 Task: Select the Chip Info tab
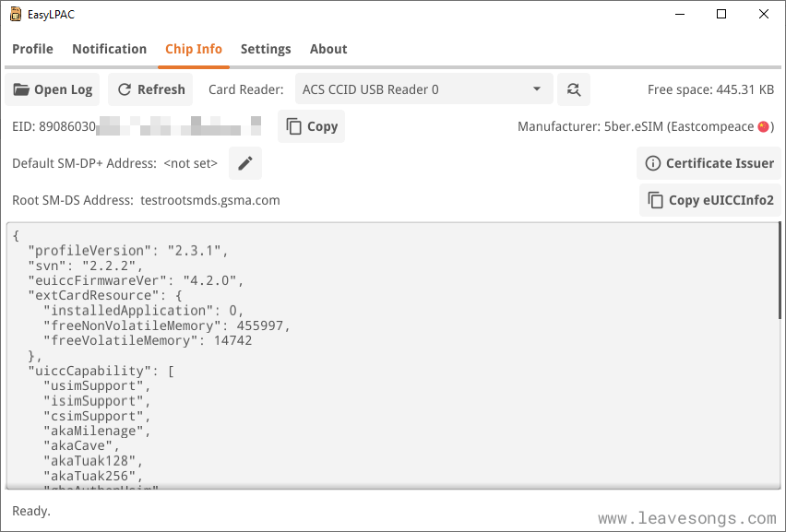[x=194, y=49]
